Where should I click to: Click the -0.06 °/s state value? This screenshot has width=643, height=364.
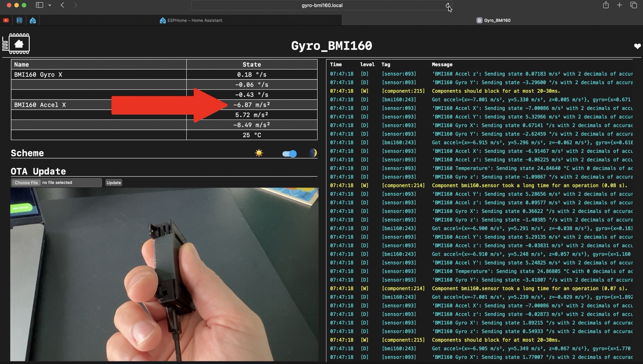tap(252, 85)
